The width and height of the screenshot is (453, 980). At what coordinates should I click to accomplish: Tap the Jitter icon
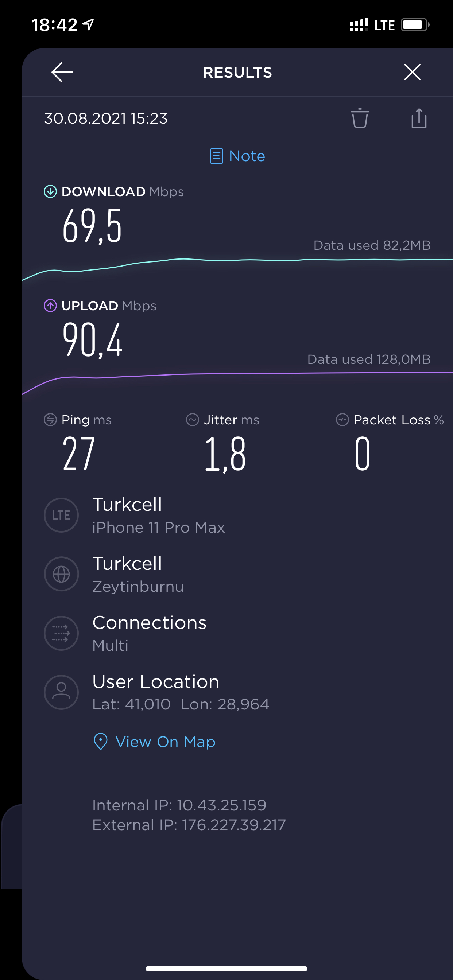click(193, 420)
